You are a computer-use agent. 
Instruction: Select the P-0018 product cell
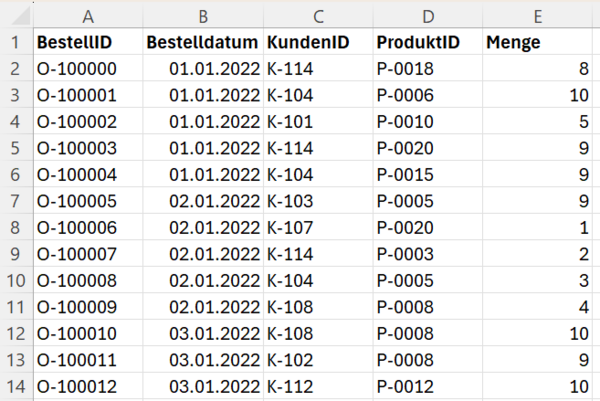[428, 69]
